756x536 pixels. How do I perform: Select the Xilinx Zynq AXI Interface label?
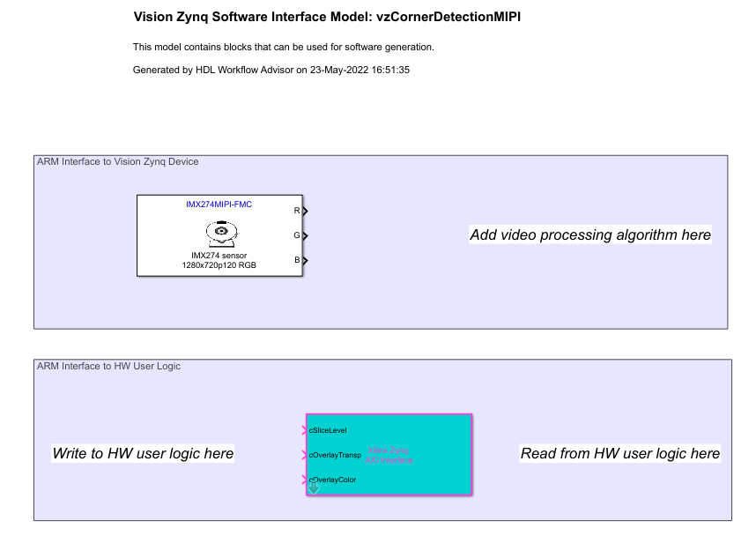389,455
